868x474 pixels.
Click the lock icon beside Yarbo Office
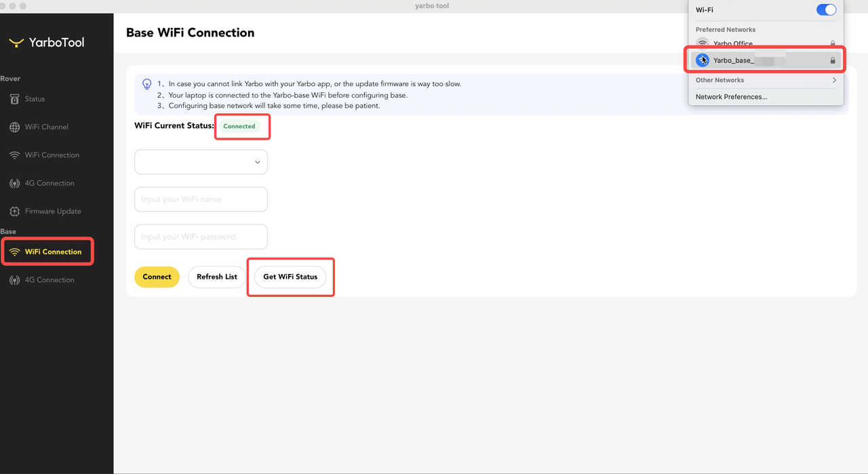833,43
